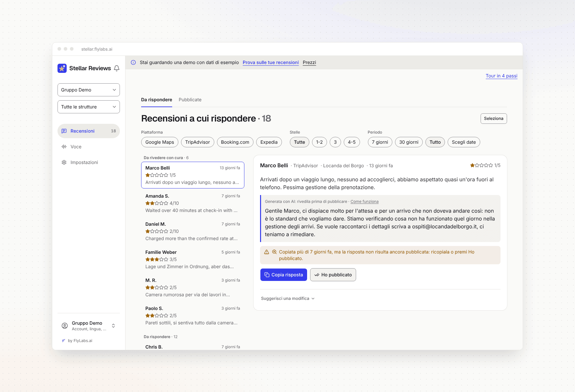This screenshot has width=575, height=392.
Task: Open the Prezzi link
Action: click(x=309, y=62)
